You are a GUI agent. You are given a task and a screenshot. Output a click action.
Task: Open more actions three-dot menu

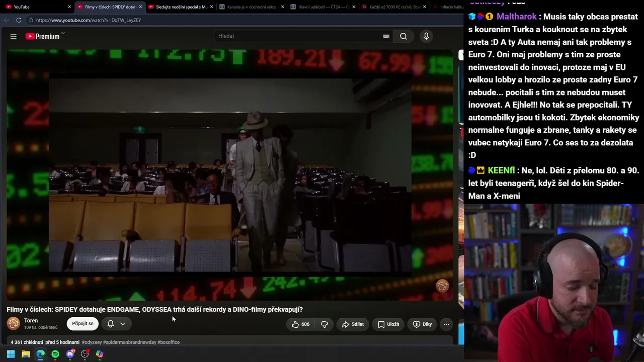[x=446, y=324]
